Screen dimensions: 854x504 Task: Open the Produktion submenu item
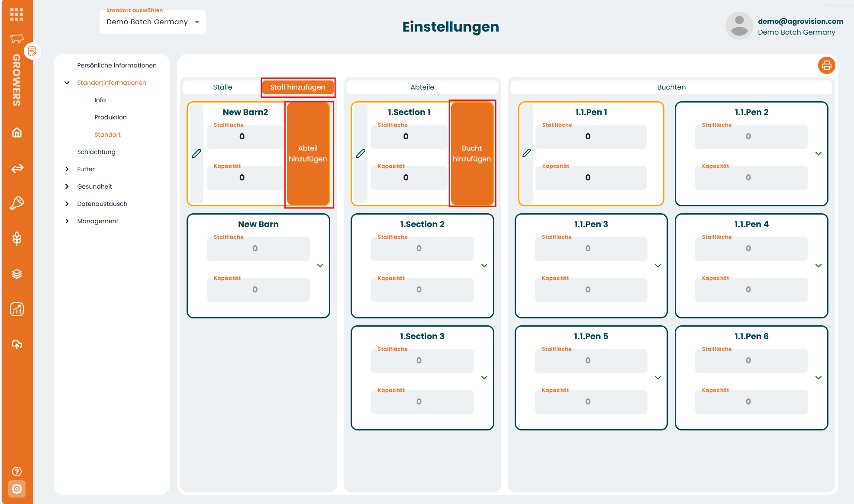(x=110, y=117)
